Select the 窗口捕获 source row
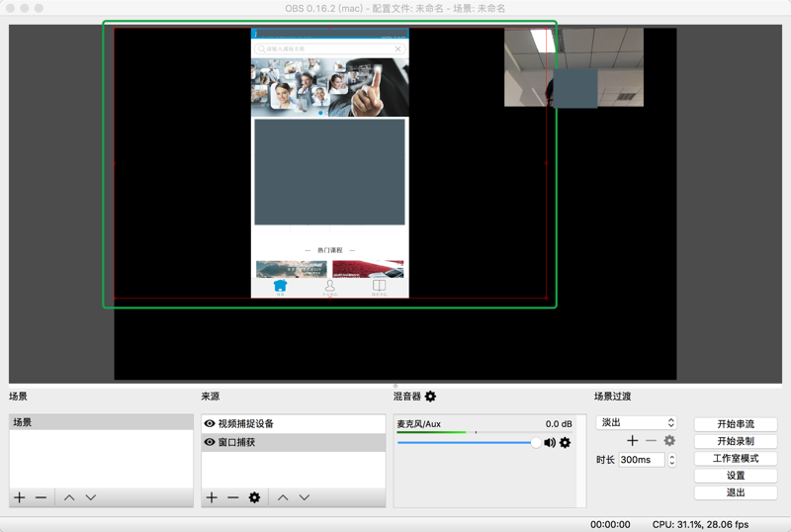791x532 pixels. tap(294, 442)
